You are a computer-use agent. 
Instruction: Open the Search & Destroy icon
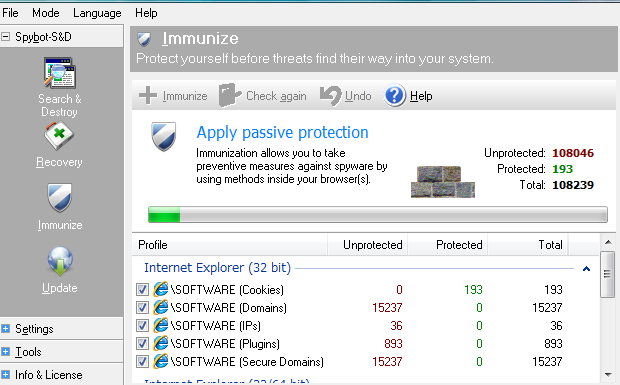[x=60, y=72]
